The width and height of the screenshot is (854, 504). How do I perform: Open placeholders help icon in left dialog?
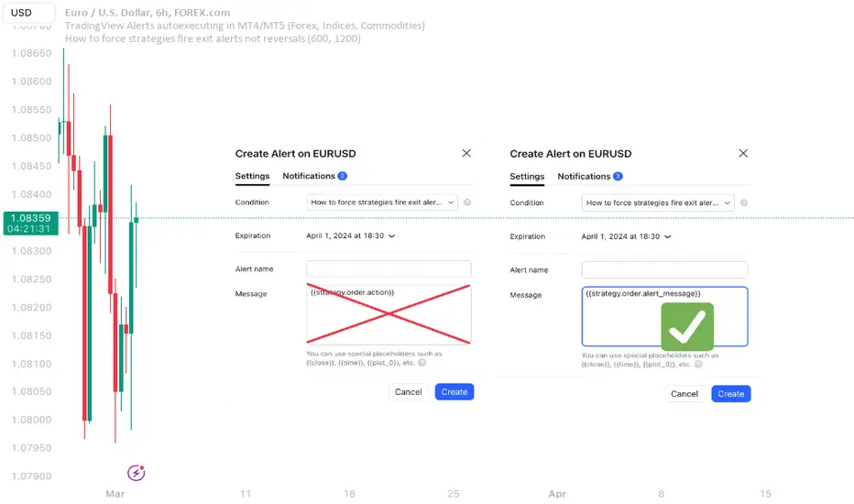coord(422,363)
